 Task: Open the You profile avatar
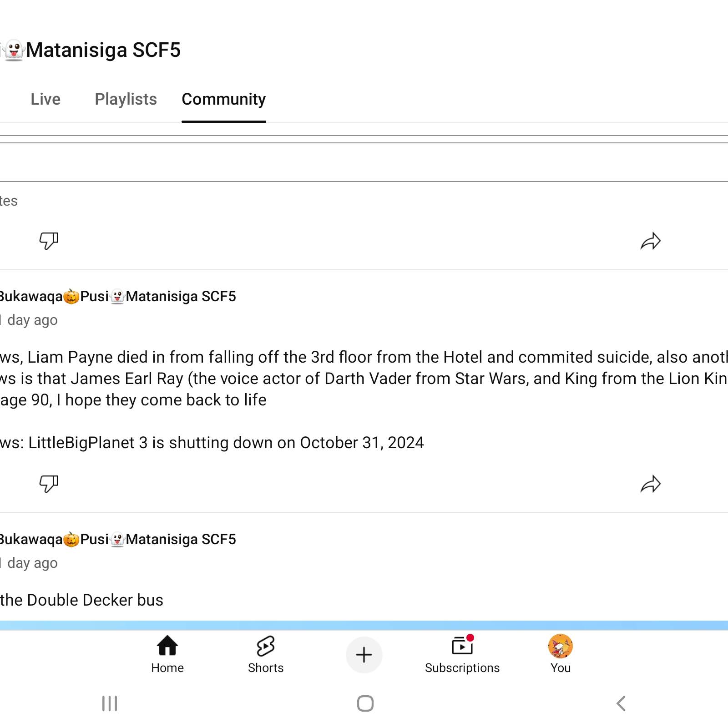561,655
